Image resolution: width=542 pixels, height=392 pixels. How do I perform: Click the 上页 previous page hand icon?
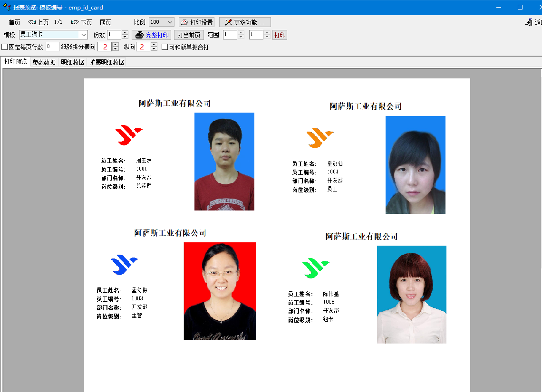(32, 22)
